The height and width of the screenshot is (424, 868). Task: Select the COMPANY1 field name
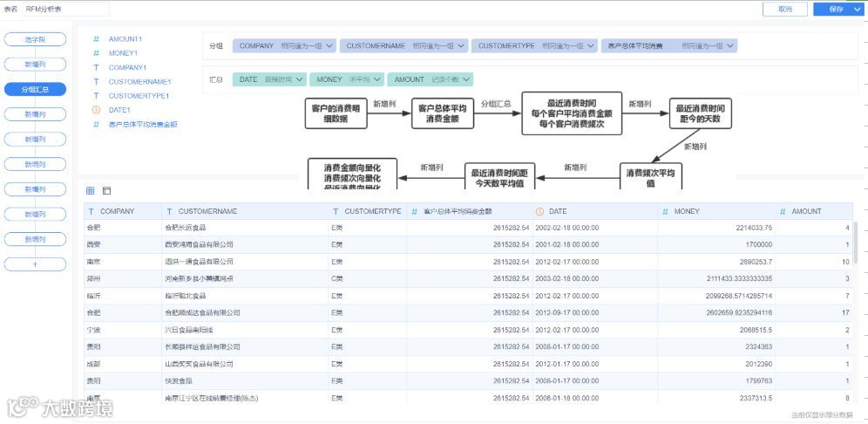127,68
